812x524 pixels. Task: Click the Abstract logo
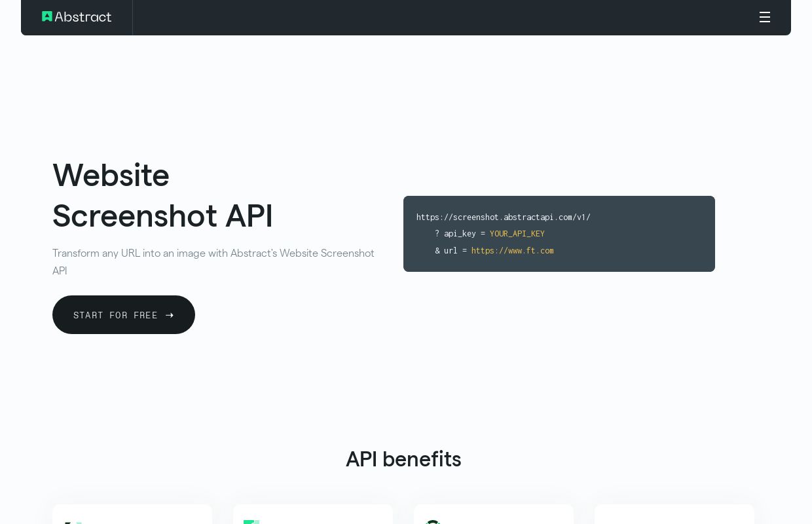point(77,17)
